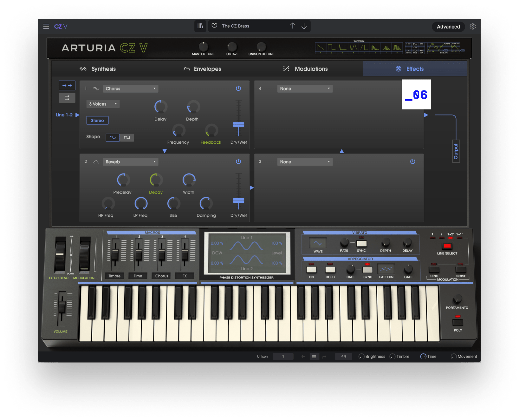
Task: Open the arpeggiator Pattern display
Action: point(386,269)
